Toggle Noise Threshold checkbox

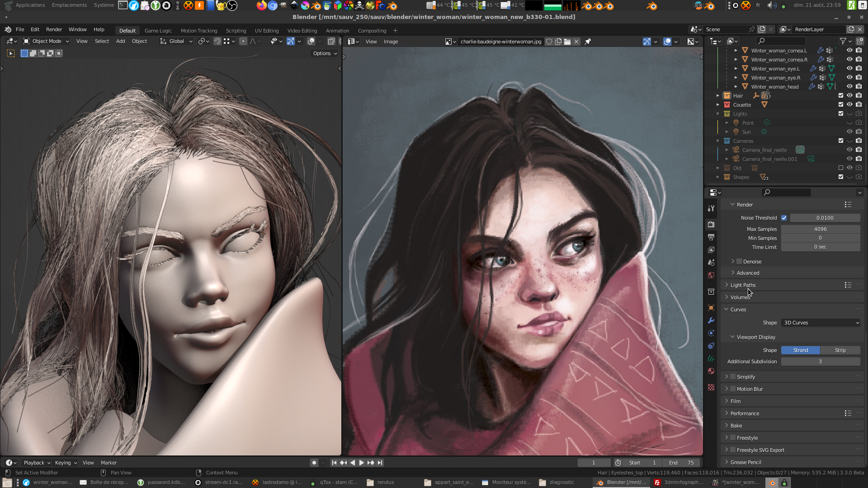[784, 218]
